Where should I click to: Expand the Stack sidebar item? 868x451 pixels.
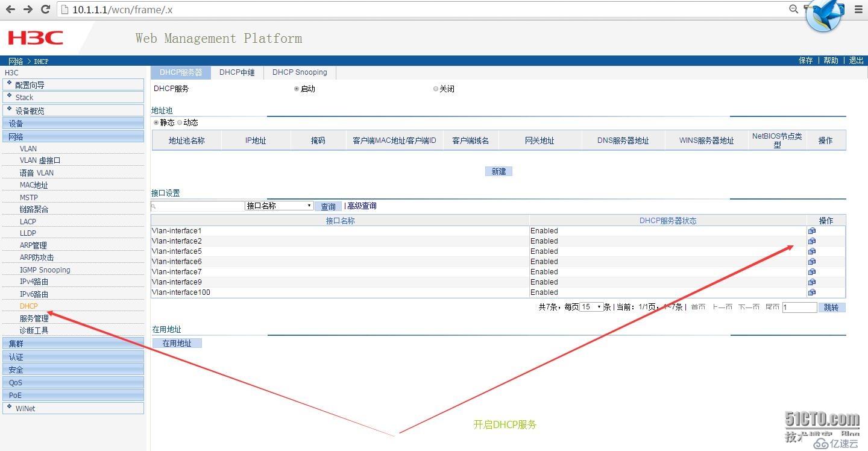click(73, 97)
